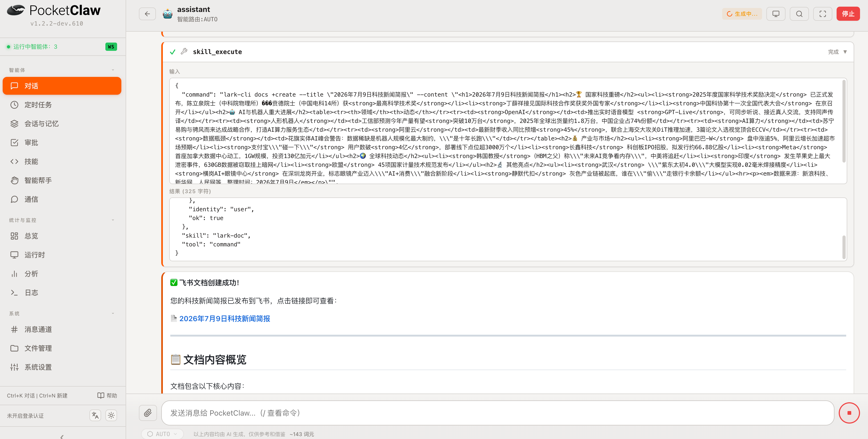Open the 2026年7月9日科技新闻简报 document link

click(224, 319)
